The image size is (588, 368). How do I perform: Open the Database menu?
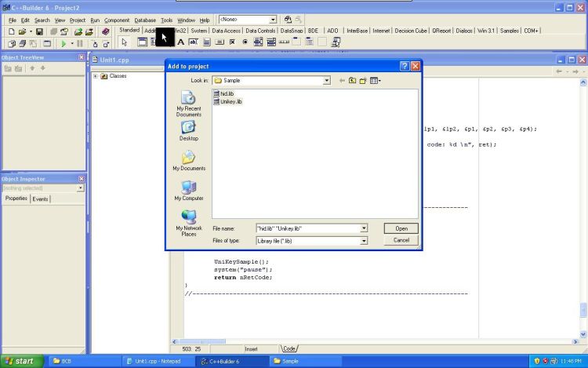coord(145,20)
